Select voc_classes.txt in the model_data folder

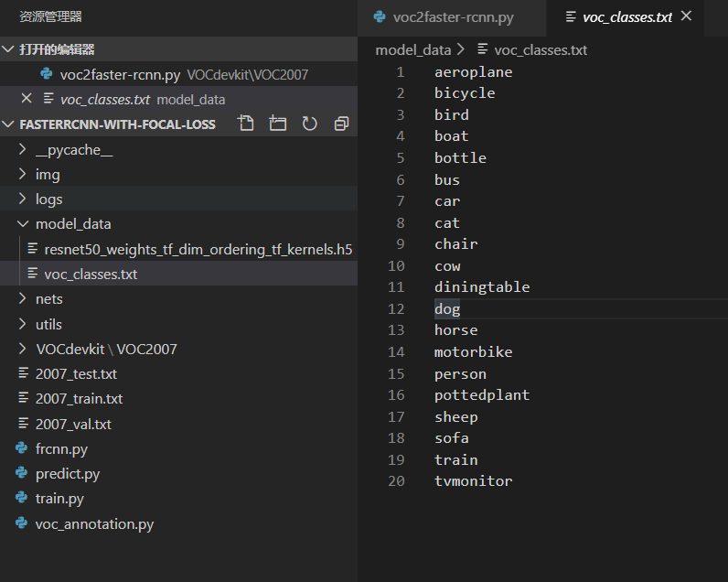(x=178, y=274)
